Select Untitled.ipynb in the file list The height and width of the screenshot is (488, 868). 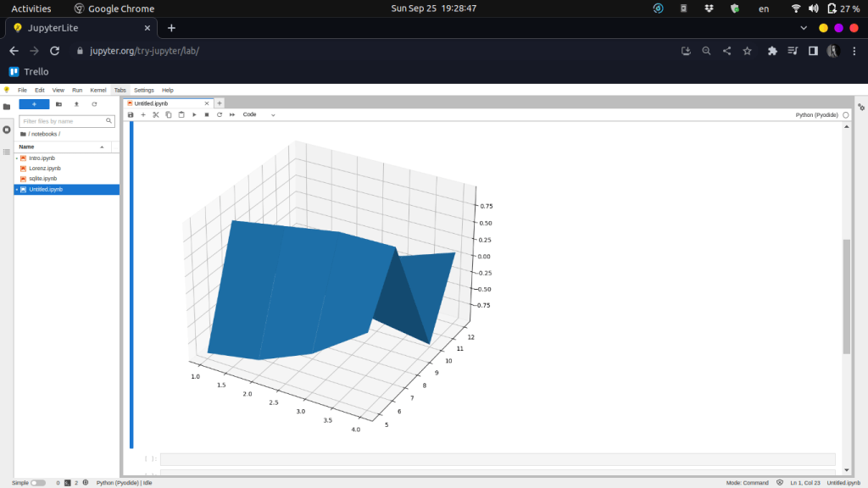[66, 189]
